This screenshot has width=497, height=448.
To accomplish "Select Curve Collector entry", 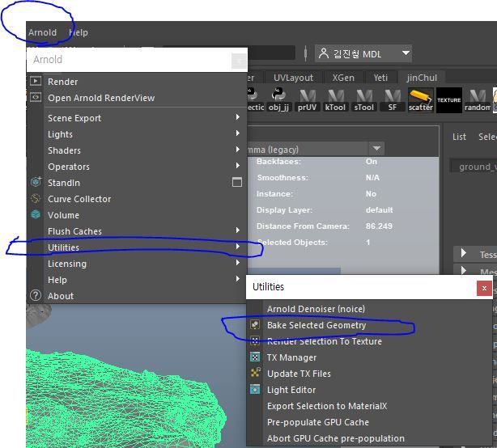I will [79, 199].
